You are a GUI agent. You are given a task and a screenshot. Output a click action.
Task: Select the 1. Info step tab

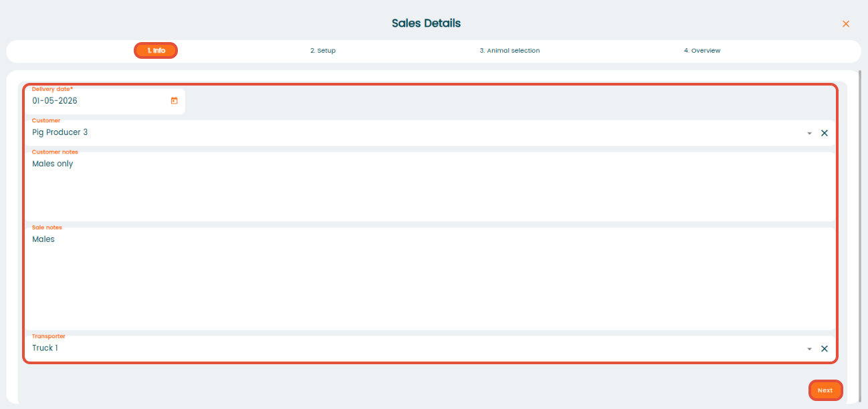pos(156,51)
